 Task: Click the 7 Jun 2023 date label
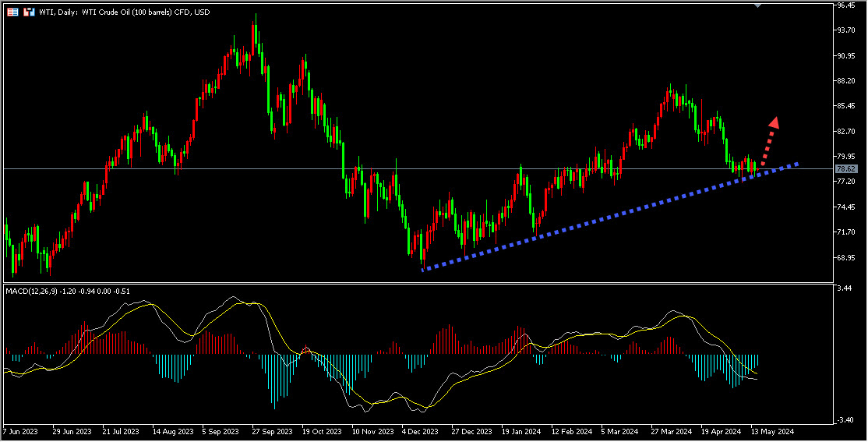[20, 431]
